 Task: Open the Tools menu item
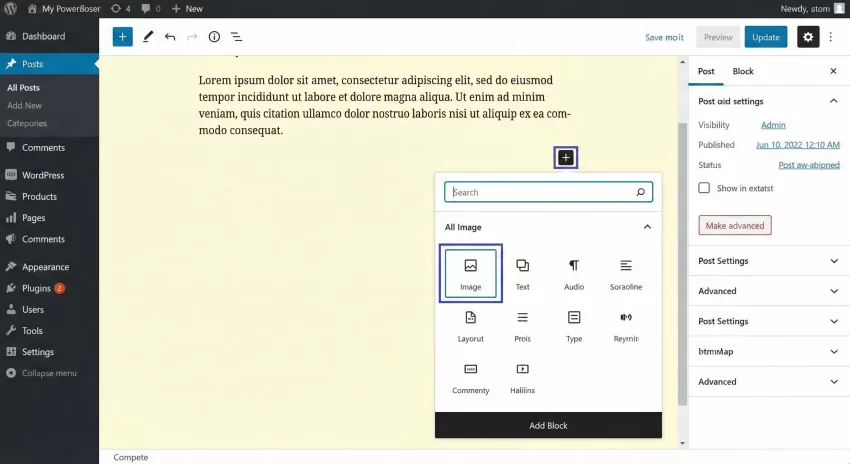pos(49,331)
